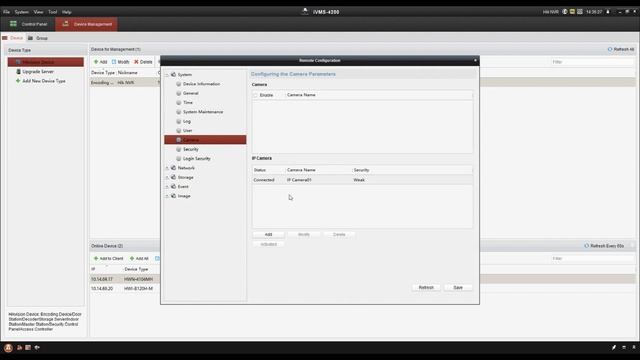Click Add All in Online Device toolbar
Image resolution: width=640 pixels, height=360 pixels.
(x=139, y=258)
